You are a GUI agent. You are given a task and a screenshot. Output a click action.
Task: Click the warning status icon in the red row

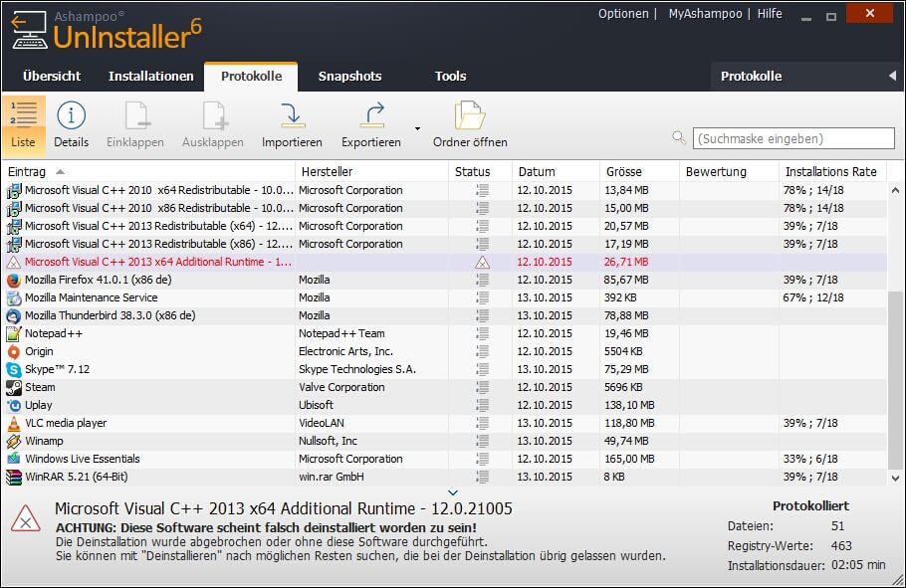click(x=483, y=263)
